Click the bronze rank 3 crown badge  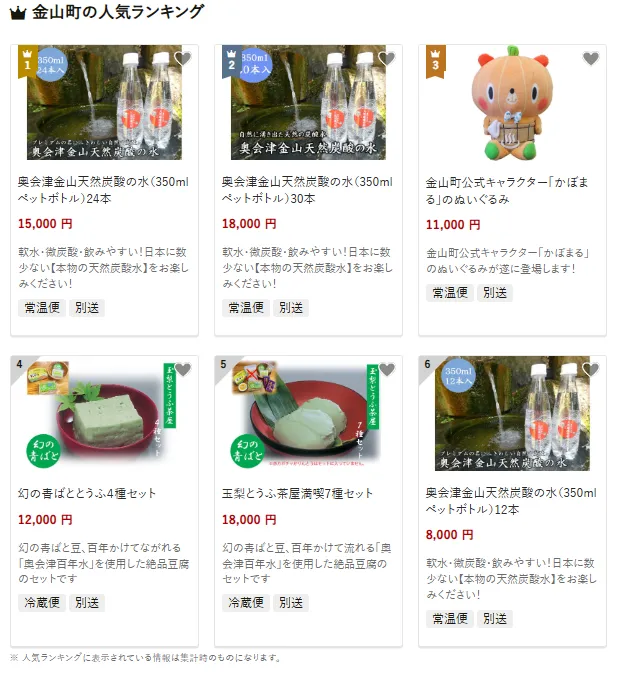point(435,62)
